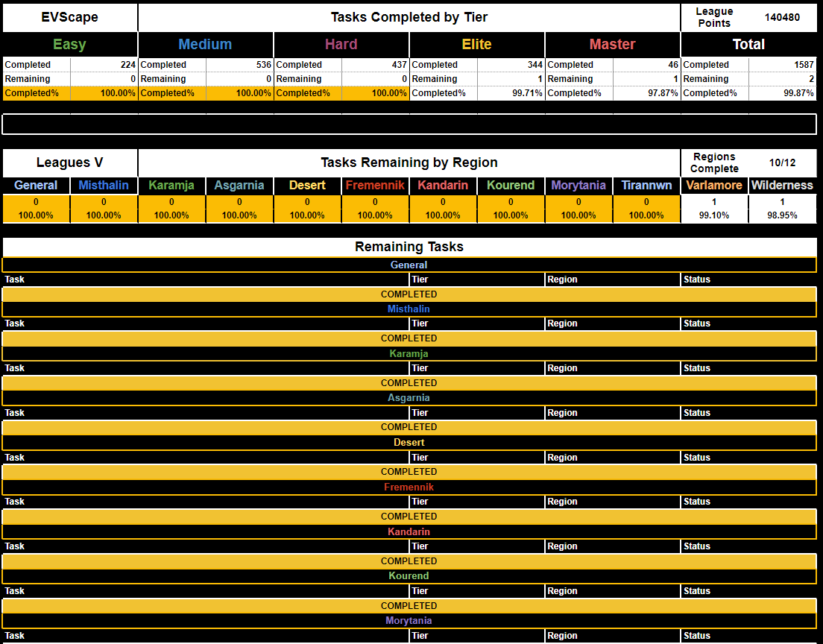Viewport: 823px width, 644px height.
Task: Select Total completed count 1587
Action: click(x=783, y=65)
